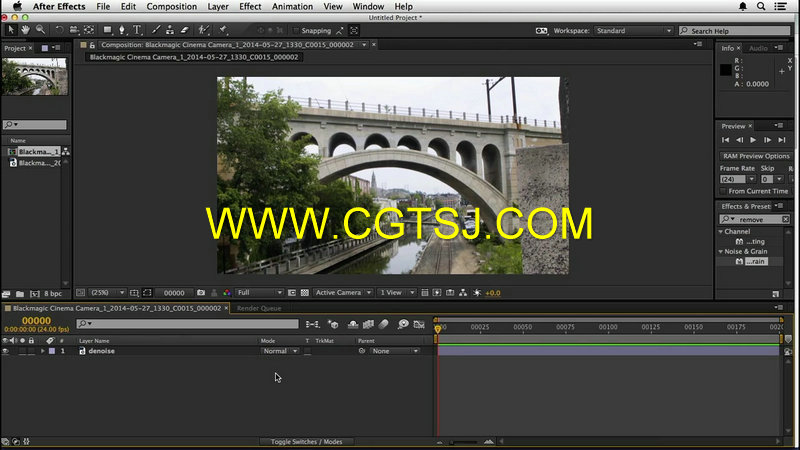
Task: Collapse the Noise & Grain category
Action: click(x=721, y=252)
